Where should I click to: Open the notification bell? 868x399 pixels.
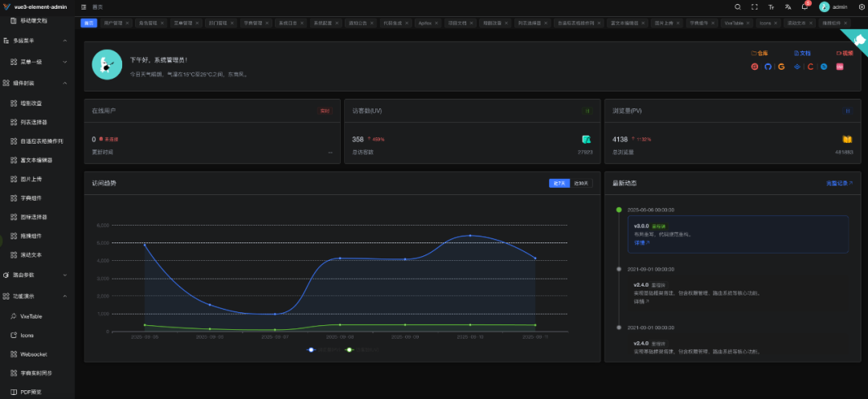pyautogui.click(x=805, y=7)
